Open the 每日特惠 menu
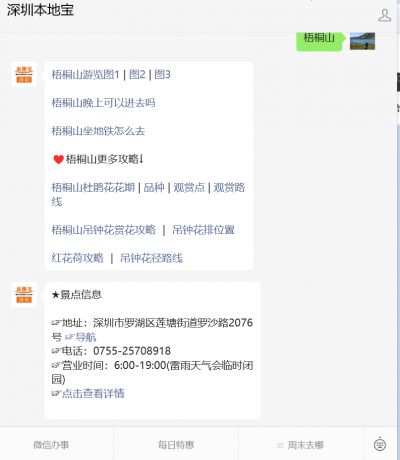This screenshot has width=400, height=460. click(x=176, y=445)
